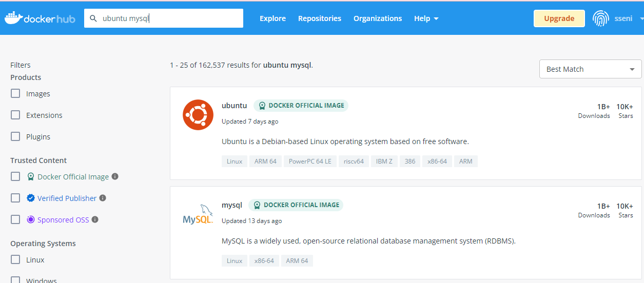Click the mysql Linux tag

click(235, 261)
